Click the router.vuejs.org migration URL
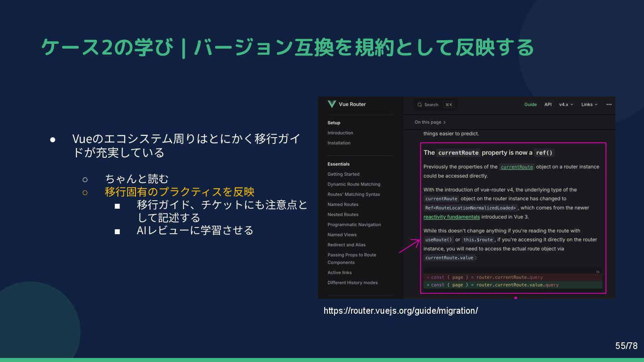 (x=401, y=311)
